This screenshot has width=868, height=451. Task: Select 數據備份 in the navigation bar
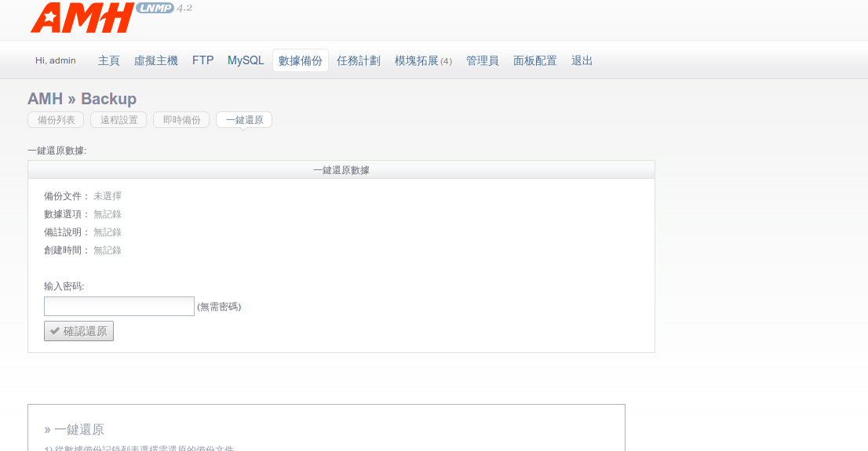click(x=301, y=60)
